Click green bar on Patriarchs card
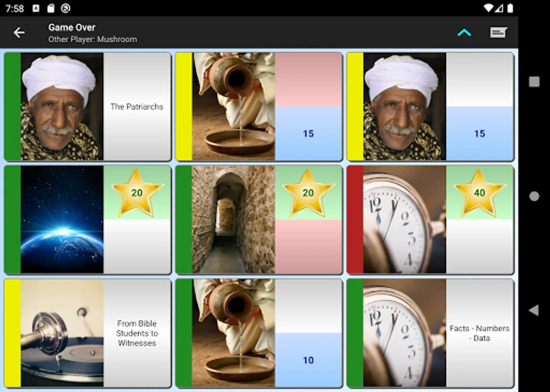 tap(13, 107)
